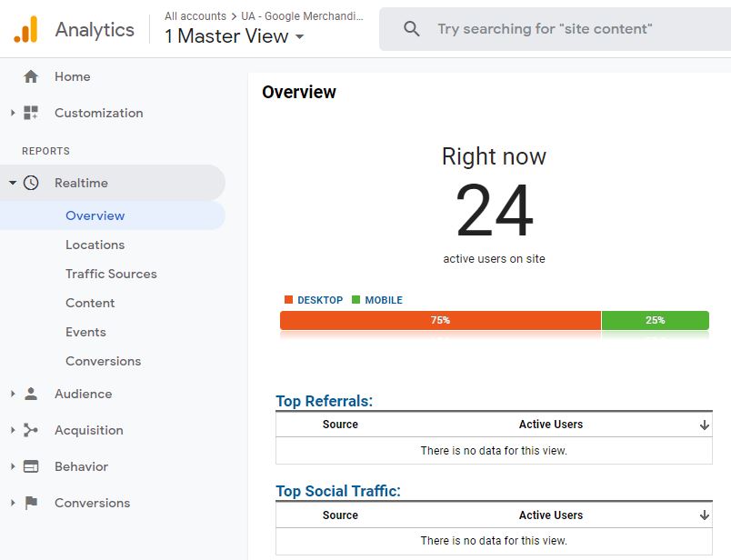Click the Customization dashboard icon
The height and width of the screenshot is (560, 731).
31,113
